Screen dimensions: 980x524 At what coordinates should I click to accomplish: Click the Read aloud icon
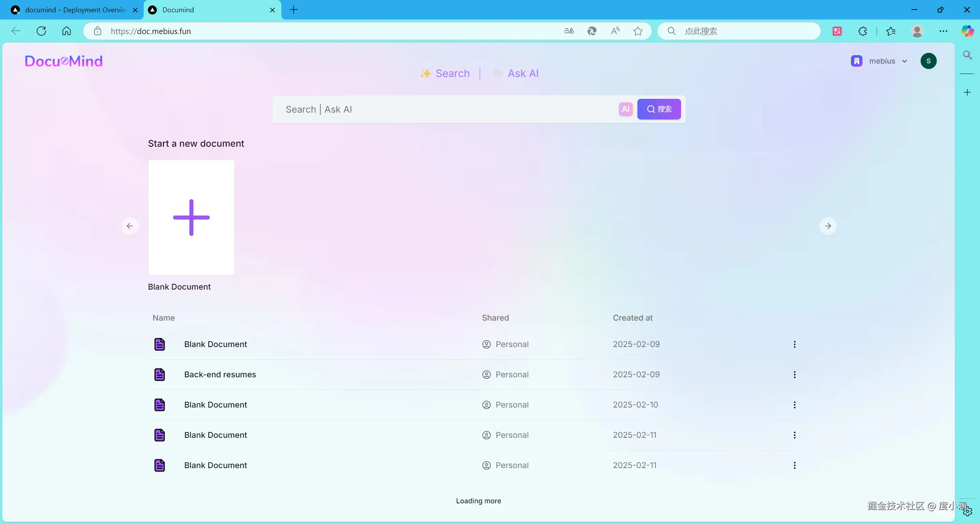[615, 31]
